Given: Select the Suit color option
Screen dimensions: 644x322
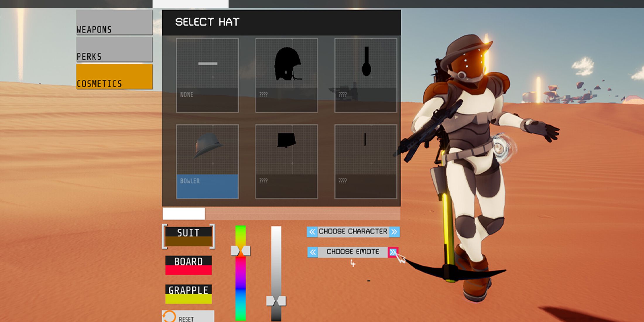Looking at the screenshot, I should (x=189, y=237).
